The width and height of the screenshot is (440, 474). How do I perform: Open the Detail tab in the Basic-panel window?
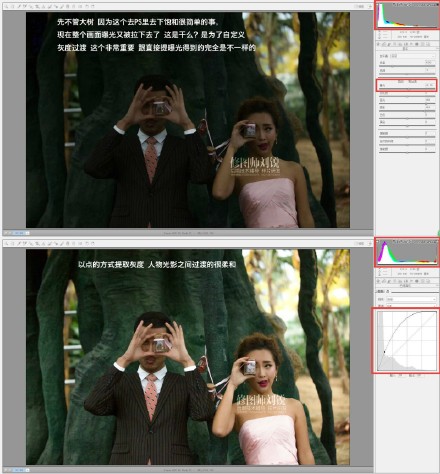click(x=389, y=44)
